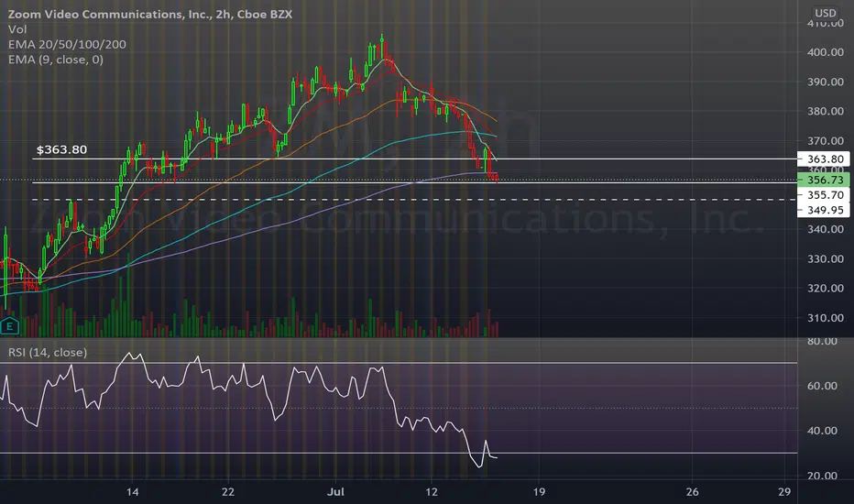
Task: Click the 349.95 price axis label
Action: 824,211
